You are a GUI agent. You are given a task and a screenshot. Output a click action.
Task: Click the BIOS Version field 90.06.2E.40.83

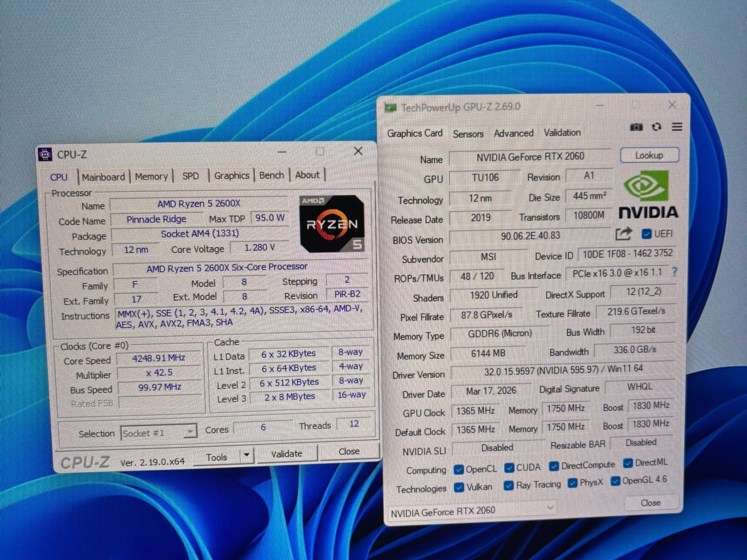(x=530, y=236)
